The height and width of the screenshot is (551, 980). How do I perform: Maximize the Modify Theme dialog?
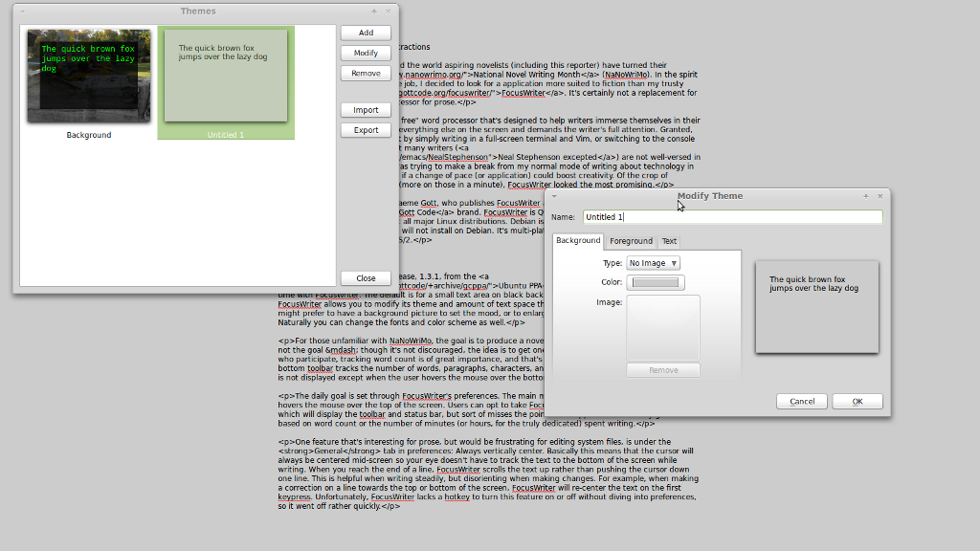click(866, 196)
